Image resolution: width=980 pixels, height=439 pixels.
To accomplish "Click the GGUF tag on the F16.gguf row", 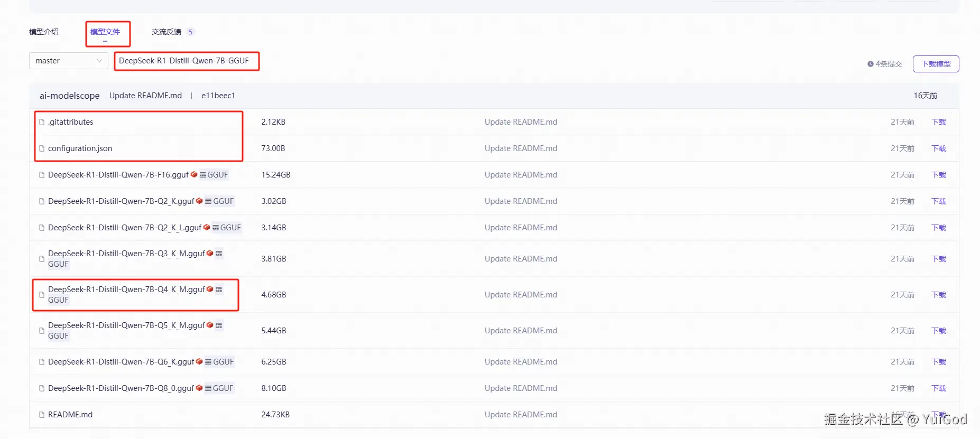I will click(214, 175).
